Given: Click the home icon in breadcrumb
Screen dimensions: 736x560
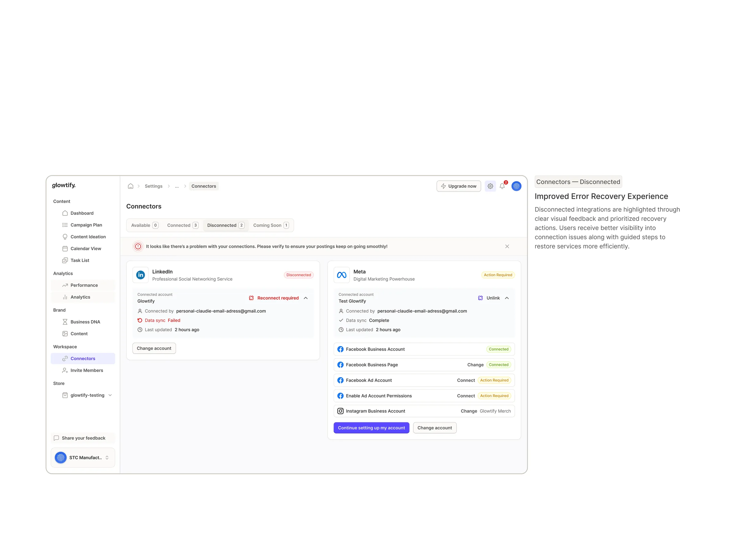Looking at the screenshot, I should [x=130, y=186].
